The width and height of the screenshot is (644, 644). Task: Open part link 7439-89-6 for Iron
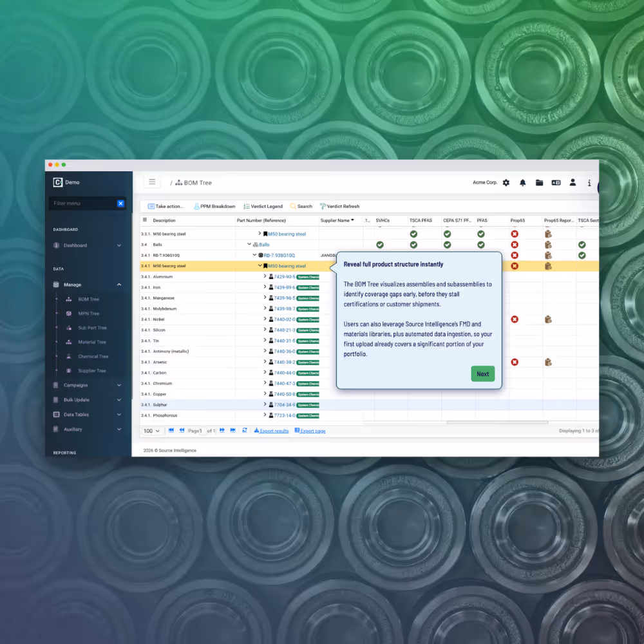[284, 287]
